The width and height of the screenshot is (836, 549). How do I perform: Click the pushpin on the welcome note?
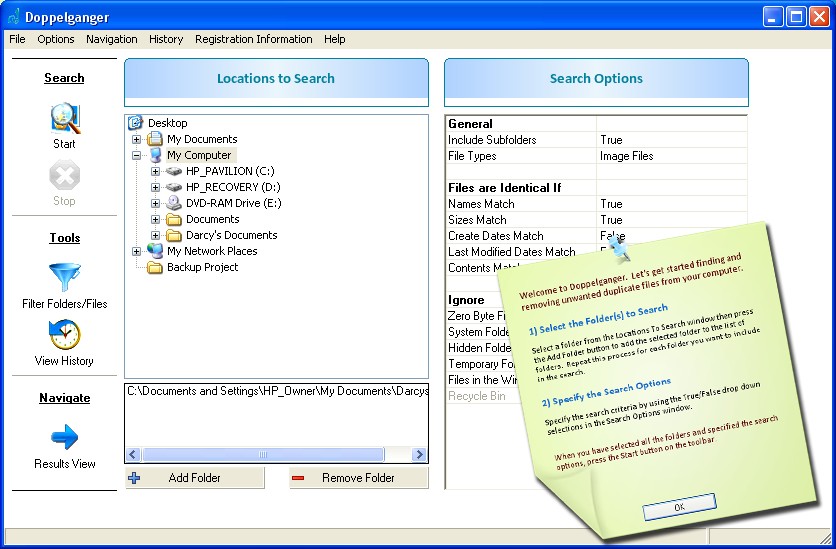click(619, 248)
